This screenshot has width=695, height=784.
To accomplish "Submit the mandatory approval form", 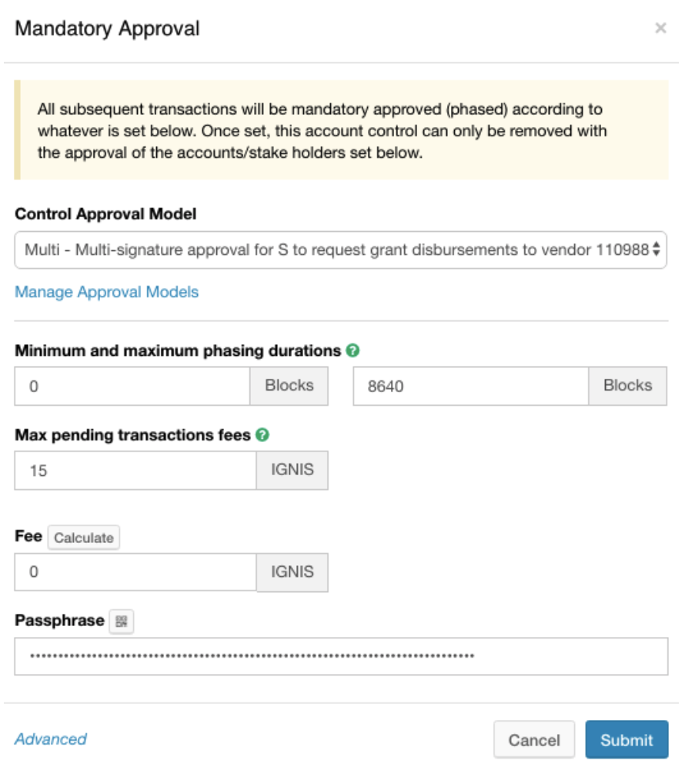I will point(627,740).
